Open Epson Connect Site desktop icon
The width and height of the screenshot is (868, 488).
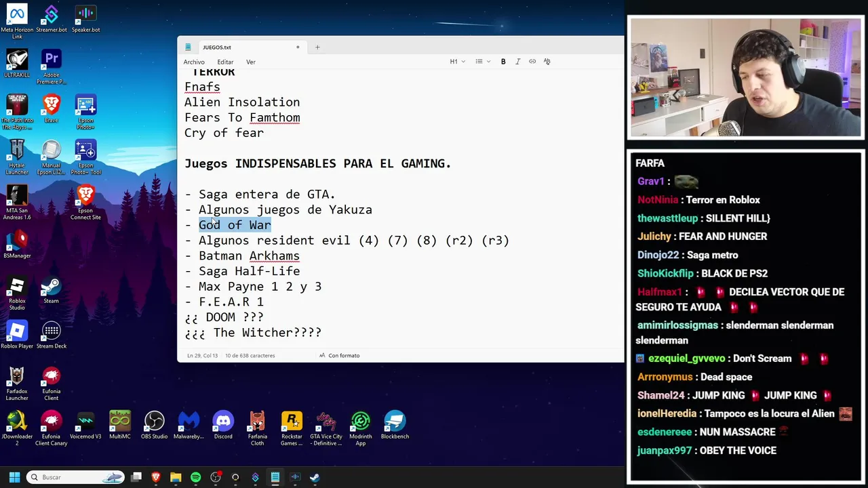[x=85, y=202]
